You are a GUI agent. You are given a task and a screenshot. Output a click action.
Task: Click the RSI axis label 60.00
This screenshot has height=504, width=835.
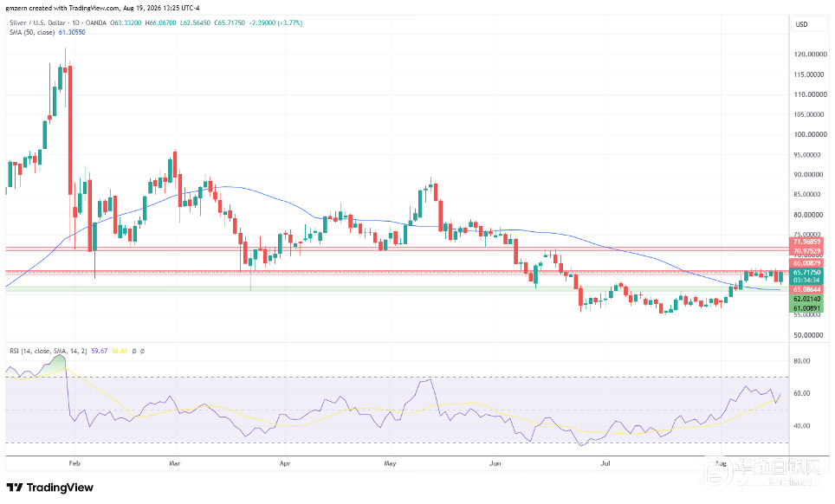[x=802, y=394]
